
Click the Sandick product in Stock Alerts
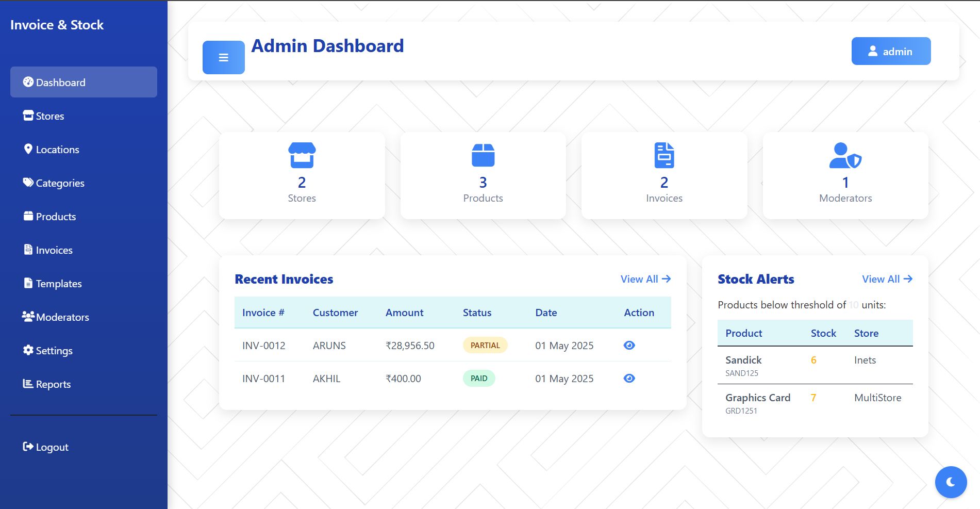pos(743,360)
